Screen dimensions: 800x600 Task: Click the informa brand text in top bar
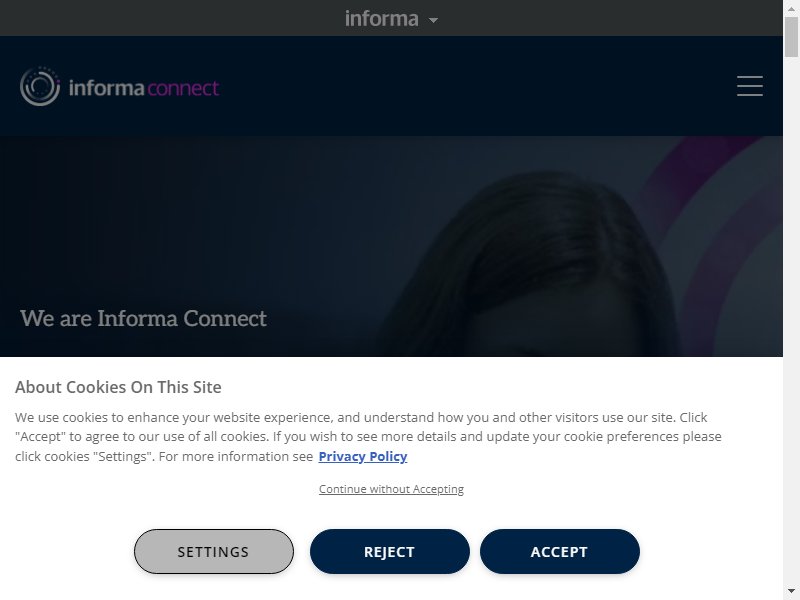coord(382,18)
